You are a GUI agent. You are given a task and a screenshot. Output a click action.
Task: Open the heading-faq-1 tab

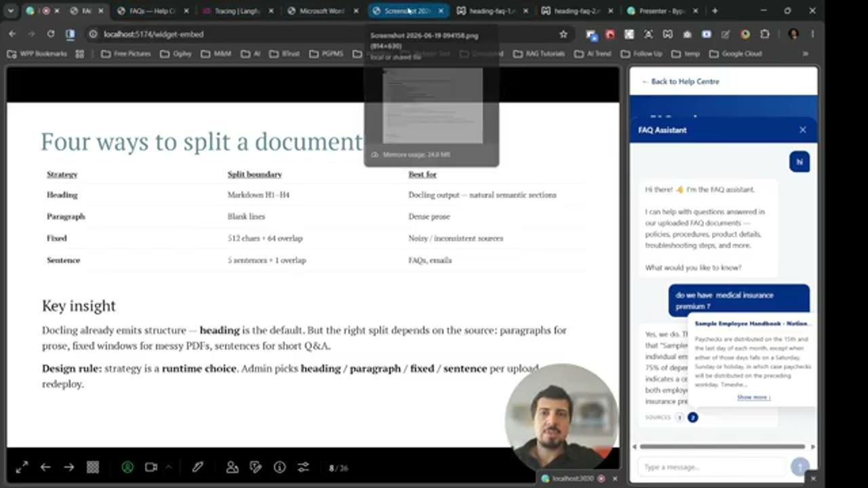point(492,11)
